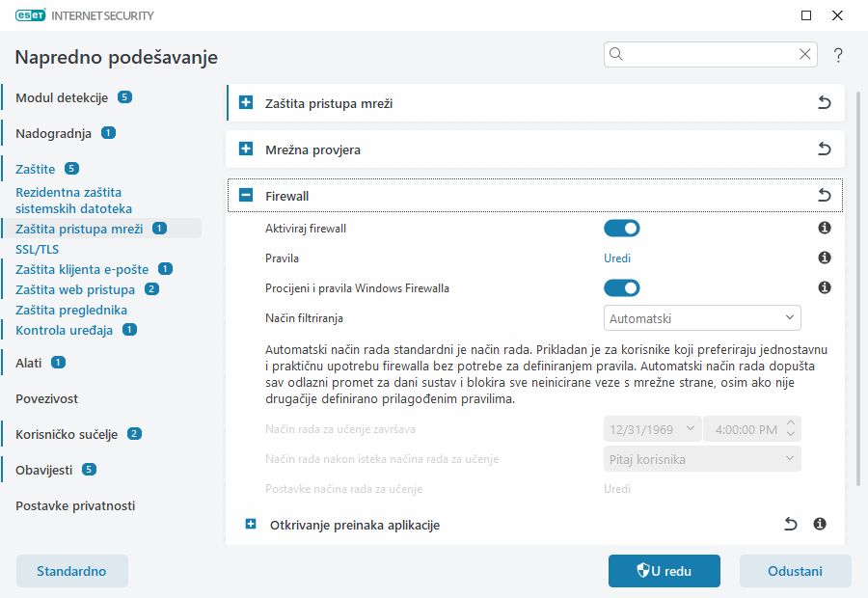Image resolution: width=868 pixels, height=598 pixels.
Task: Revert changes for Zaštita pristupa mreži section
Action: coord(825,102)
